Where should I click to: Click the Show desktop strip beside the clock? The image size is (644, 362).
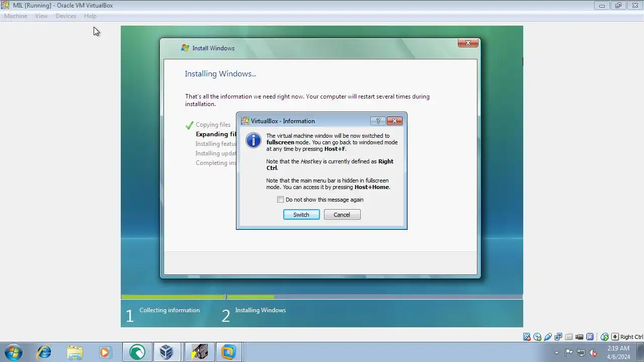(640, 352)
